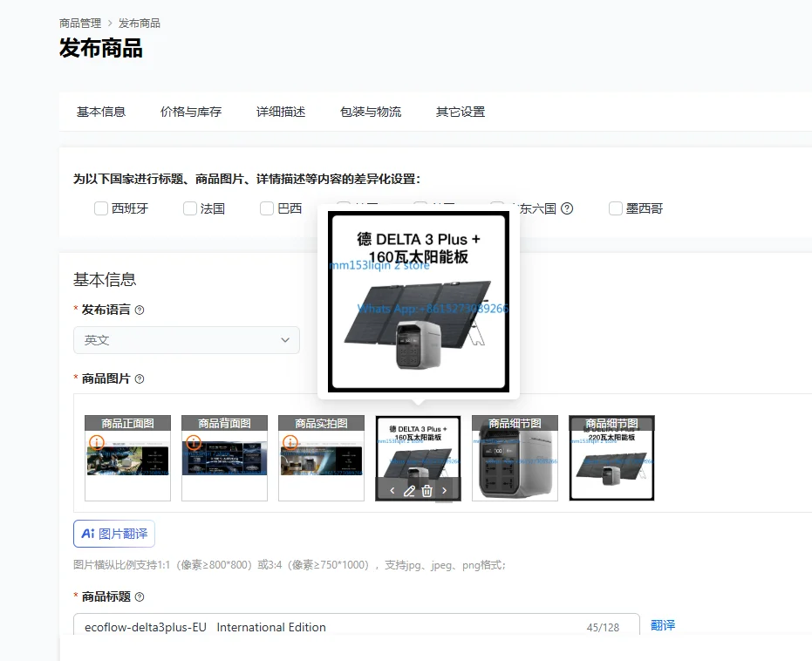Move the selected image right with the arrow
Screen dimensions: 812x661
[x=444, y=491]
